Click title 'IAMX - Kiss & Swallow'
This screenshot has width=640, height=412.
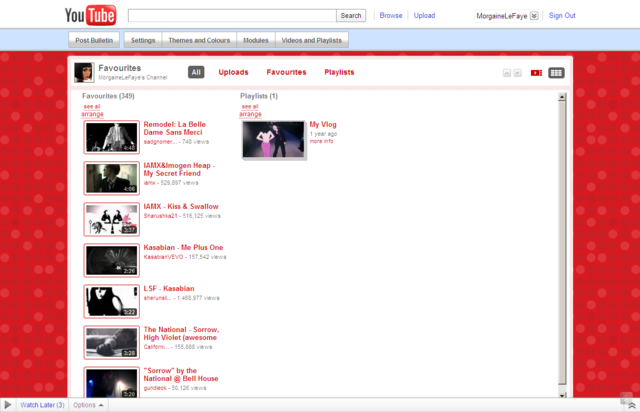coord(181,206)
